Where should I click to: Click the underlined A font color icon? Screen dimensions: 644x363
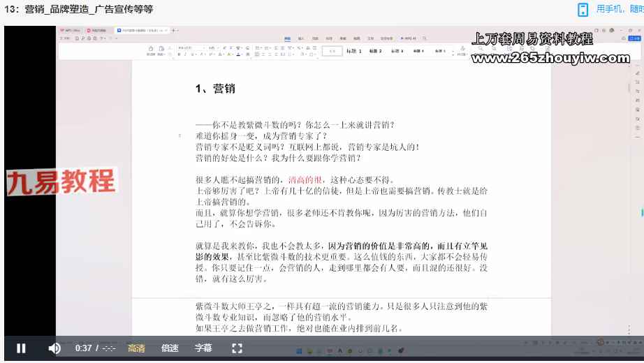coord(238,54)
